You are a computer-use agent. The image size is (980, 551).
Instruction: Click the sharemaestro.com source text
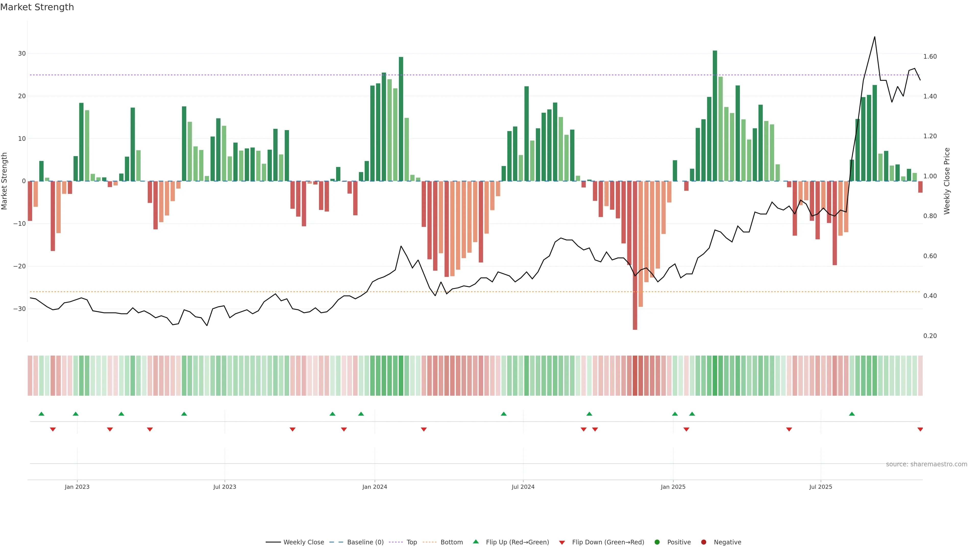(x=926, y=464)
